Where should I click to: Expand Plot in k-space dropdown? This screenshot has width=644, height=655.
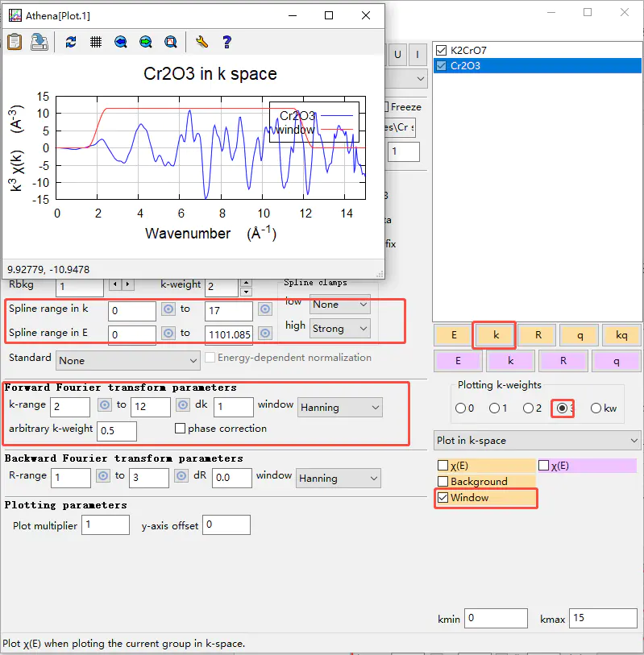click(537, 440)
